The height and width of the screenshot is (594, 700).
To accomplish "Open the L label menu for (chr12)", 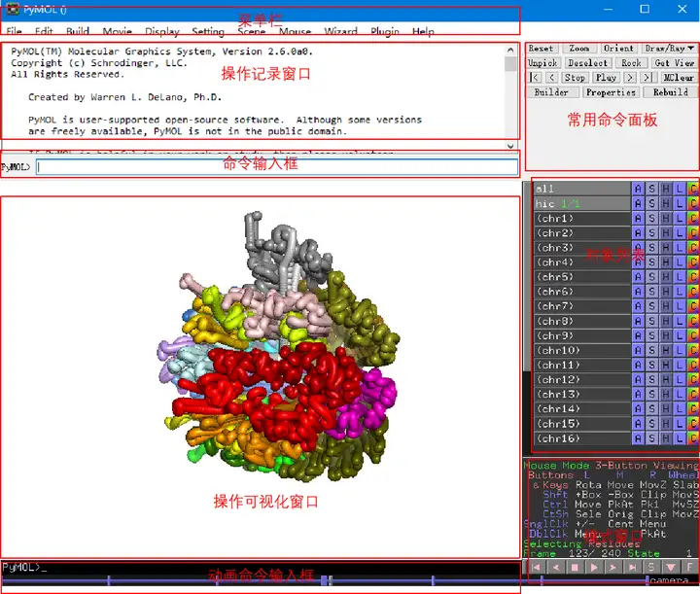I will tap(680, 379).
